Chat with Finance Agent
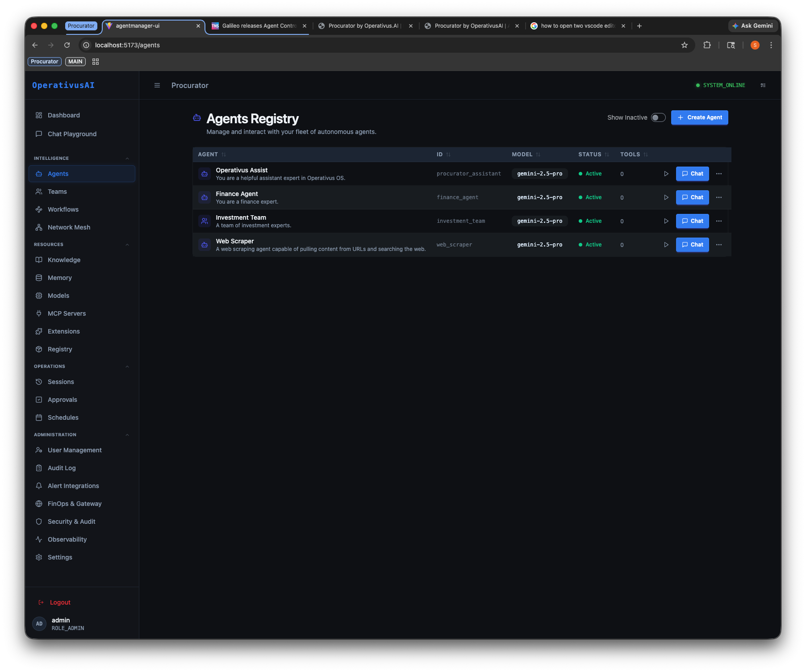The image size is (806, 672). [692, 197]
